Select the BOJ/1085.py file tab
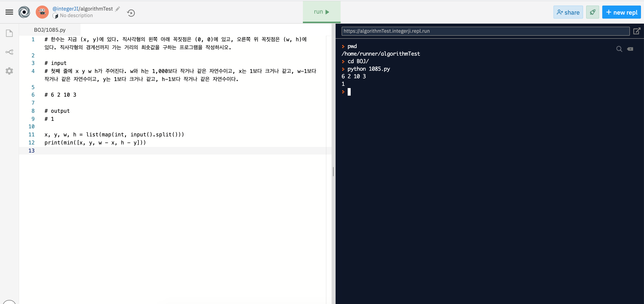Image resolution: width=644 pixels, height=304 pixels. pyautogui.click(x=50, y=30)
